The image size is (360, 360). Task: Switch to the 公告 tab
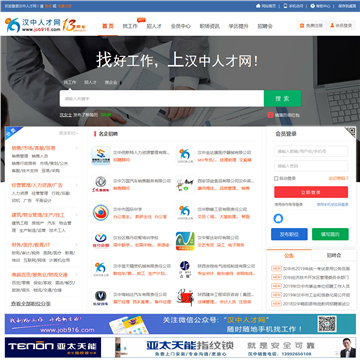pyautogui.click(x=289, y=256)
